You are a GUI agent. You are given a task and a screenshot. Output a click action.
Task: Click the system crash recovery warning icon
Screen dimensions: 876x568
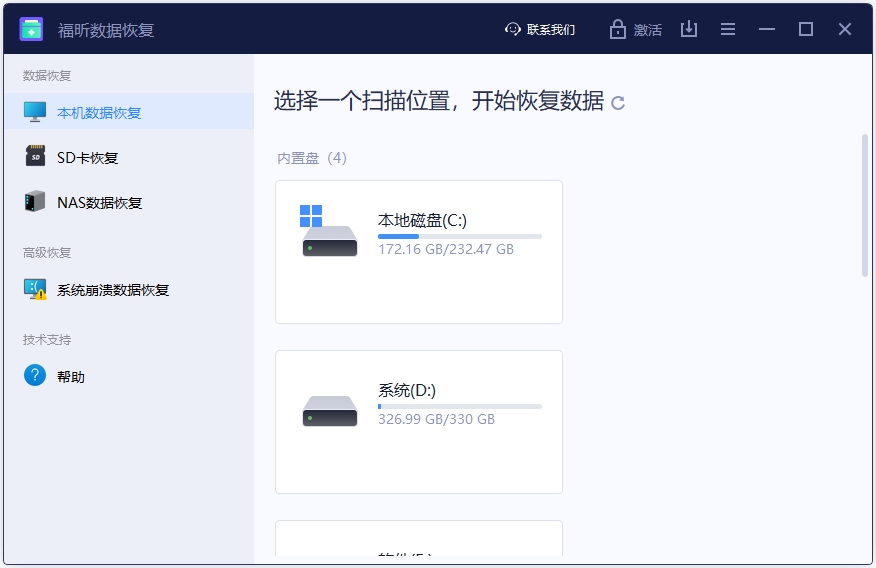pos(36,290)
